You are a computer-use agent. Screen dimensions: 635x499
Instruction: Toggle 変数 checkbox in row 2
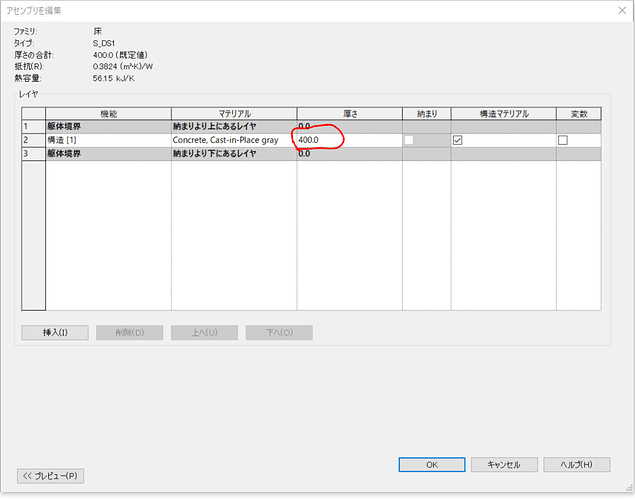point(563,140)
